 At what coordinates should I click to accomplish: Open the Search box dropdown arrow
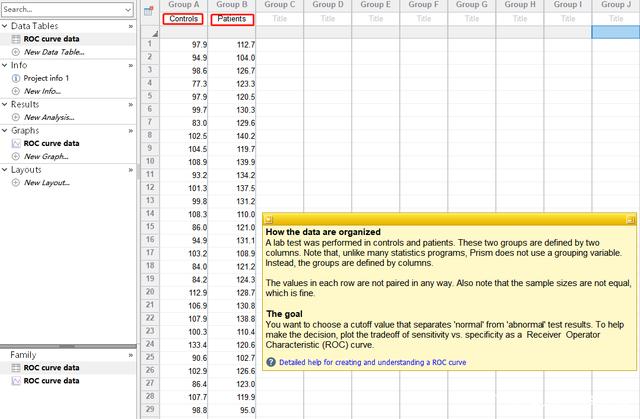128,9
